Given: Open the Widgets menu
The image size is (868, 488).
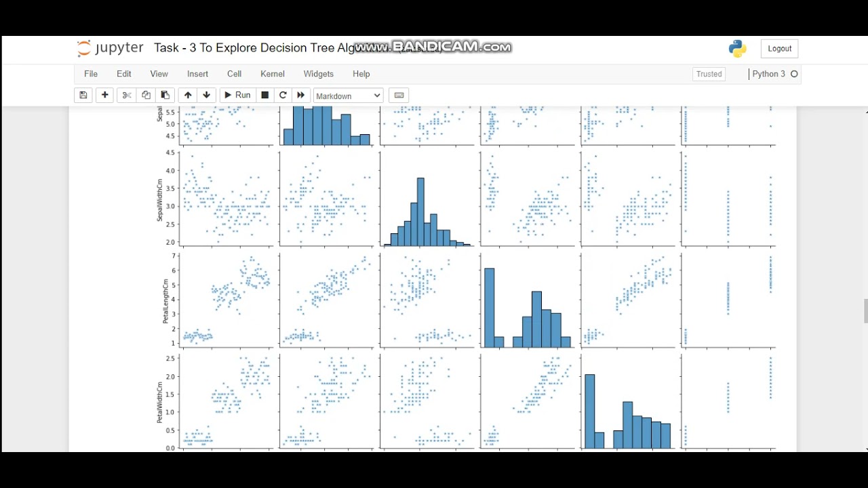Looking at the screenshot, I should pos(319,74).
